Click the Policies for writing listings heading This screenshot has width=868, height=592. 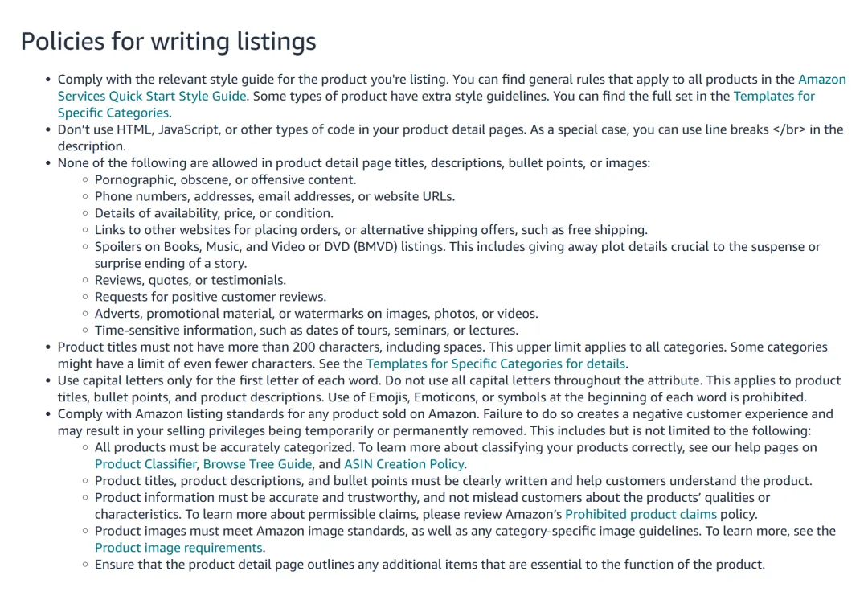pos(168,42)
